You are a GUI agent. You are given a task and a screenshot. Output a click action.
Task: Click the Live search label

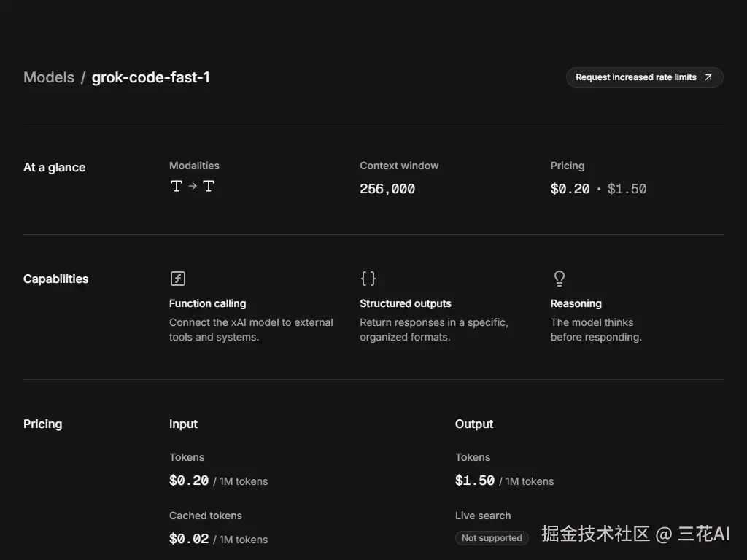coord(483,516)
